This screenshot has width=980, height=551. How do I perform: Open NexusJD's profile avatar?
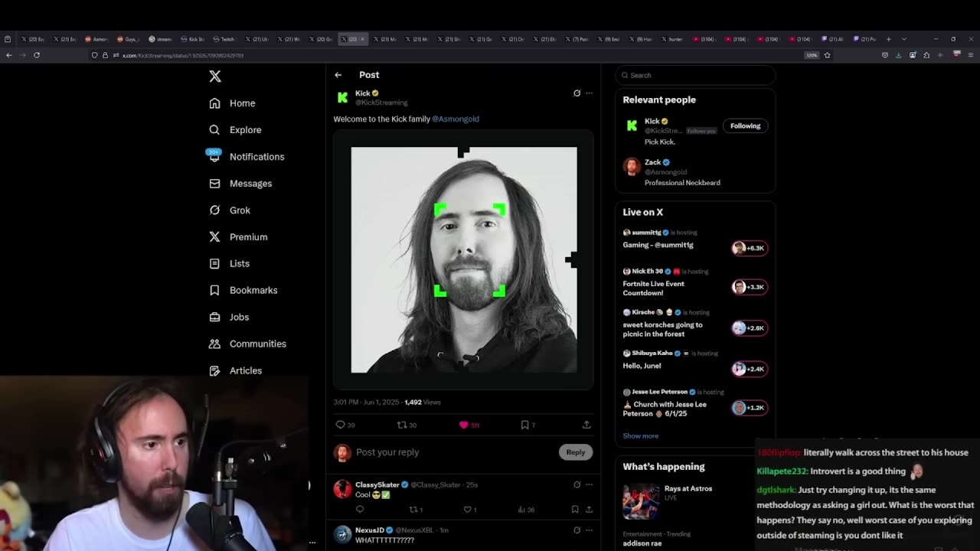[342, 534]
